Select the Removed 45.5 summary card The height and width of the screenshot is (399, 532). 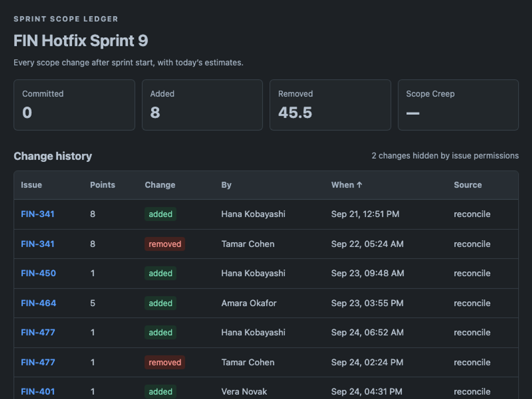click(x=330, y=105)
